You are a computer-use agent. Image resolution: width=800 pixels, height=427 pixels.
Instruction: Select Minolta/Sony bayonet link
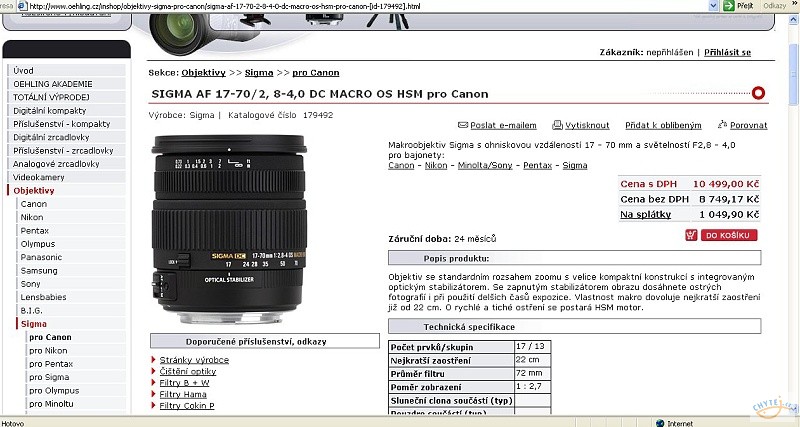485,165
